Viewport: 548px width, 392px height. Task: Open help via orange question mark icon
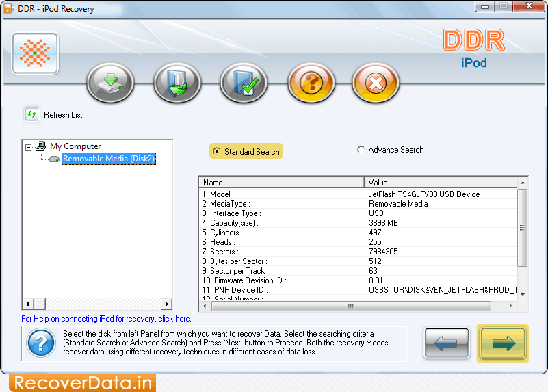311,83
